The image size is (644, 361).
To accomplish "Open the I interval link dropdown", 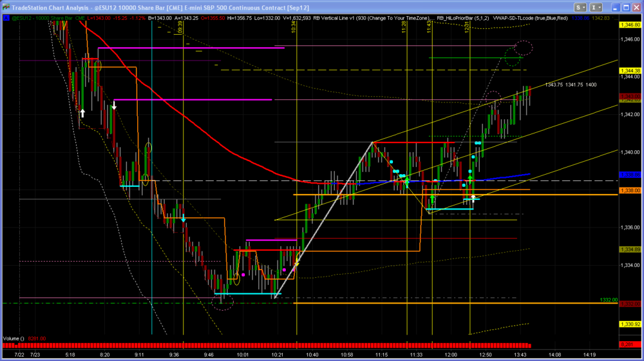I will pyautogui.click(x=596, y=7).
